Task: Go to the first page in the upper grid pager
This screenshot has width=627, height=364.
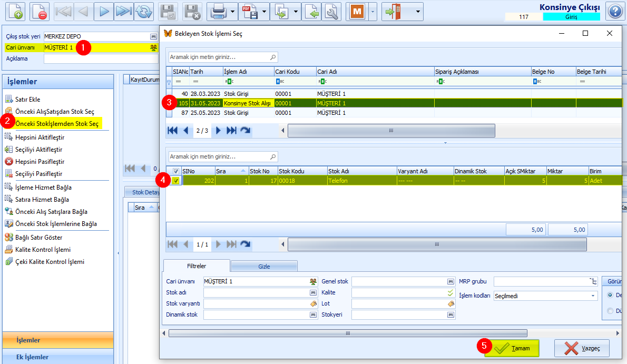Action: [x=172, y=131]
